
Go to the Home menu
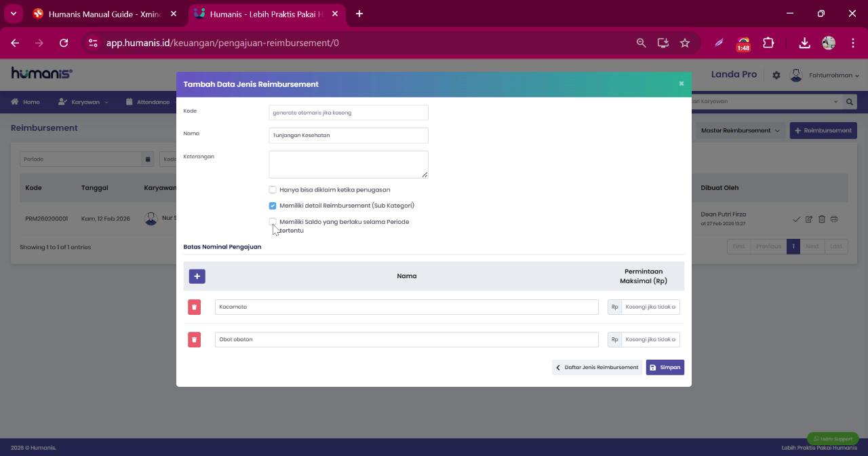tap(25, 102)
